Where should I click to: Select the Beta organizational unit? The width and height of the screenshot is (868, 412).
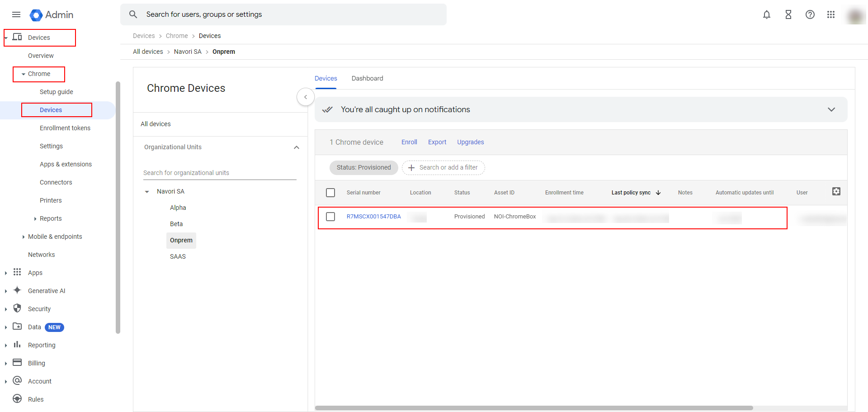176,224
